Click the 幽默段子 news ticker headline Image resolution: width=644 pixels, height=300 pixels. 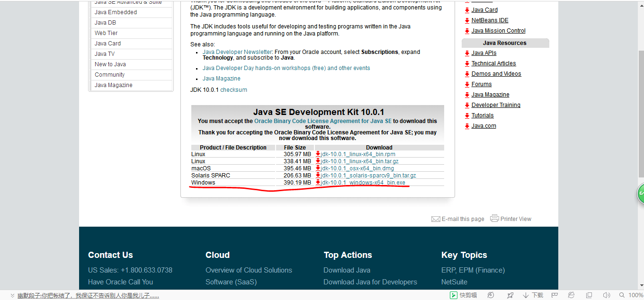[89, 295]
